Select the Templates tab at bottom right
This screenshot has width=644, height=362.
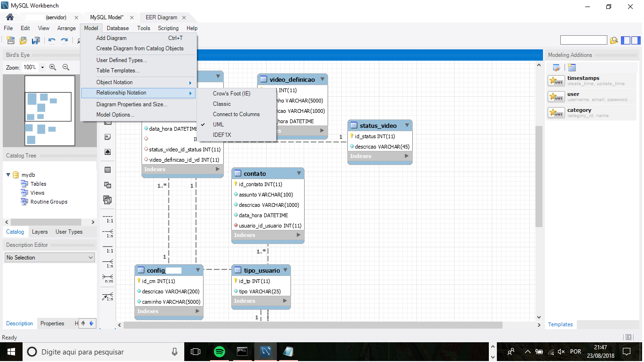(x=560, y=324)
